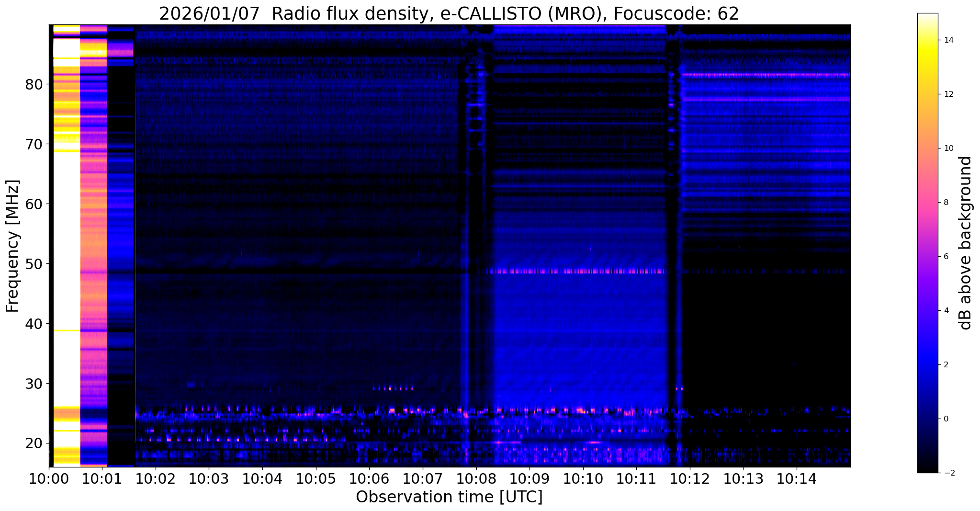Click the colorbar tick value 12
This screenshot has height=511, width=980.
click(948, 94)
